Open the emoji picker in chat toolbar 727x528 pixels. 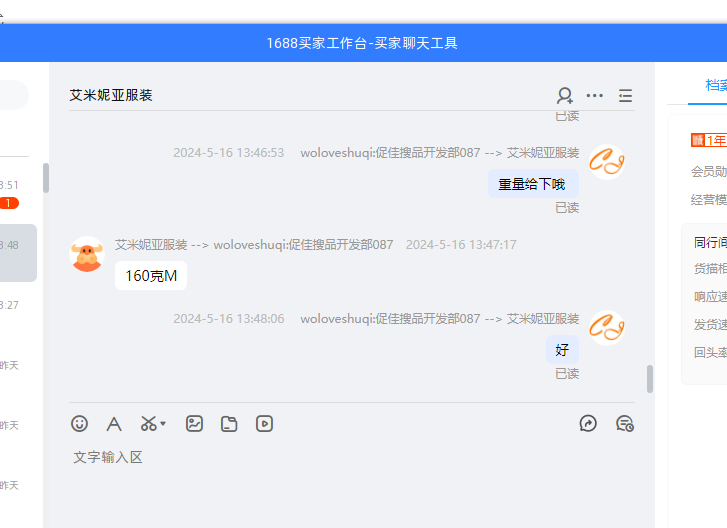[x=80, y=423]
